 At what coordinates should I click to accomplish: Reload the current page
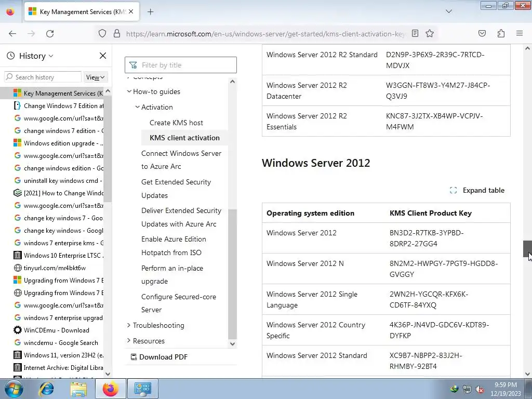point(50,34)
